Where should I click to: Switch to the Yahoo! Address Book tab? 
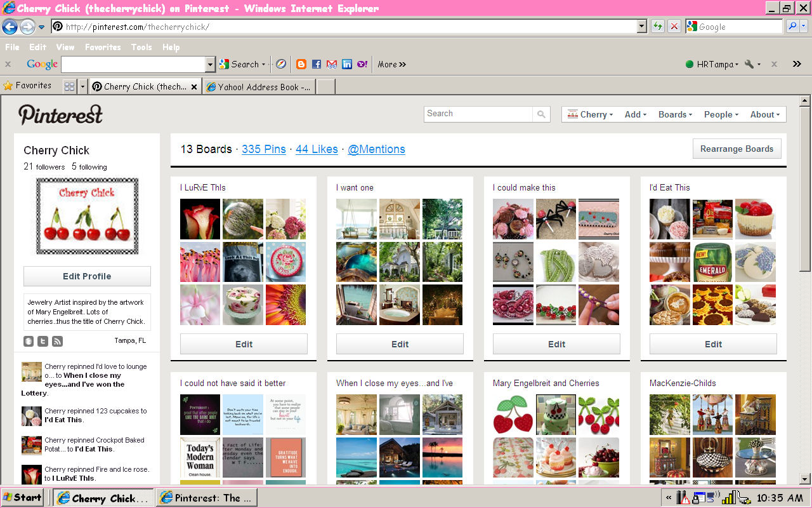pyautogui.click(x=259, y=86)
